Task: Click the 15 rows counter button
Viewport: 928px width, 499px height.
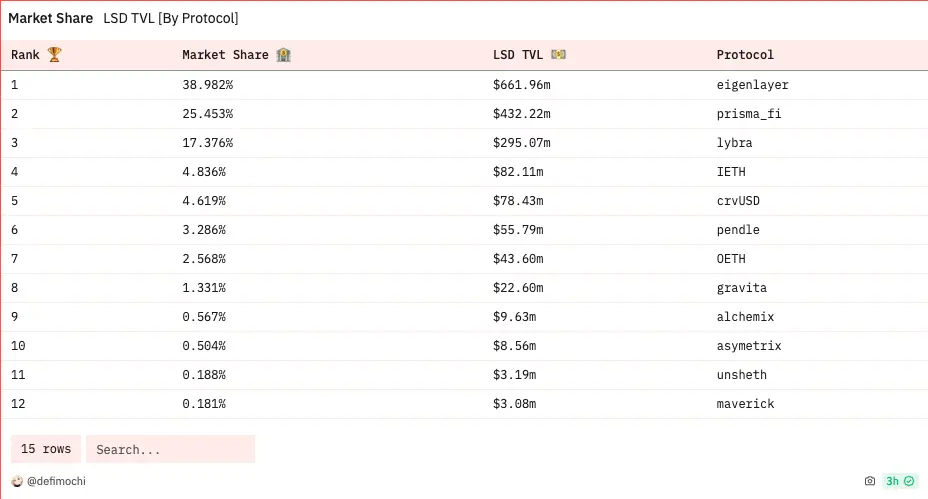Action: (46, 449)
